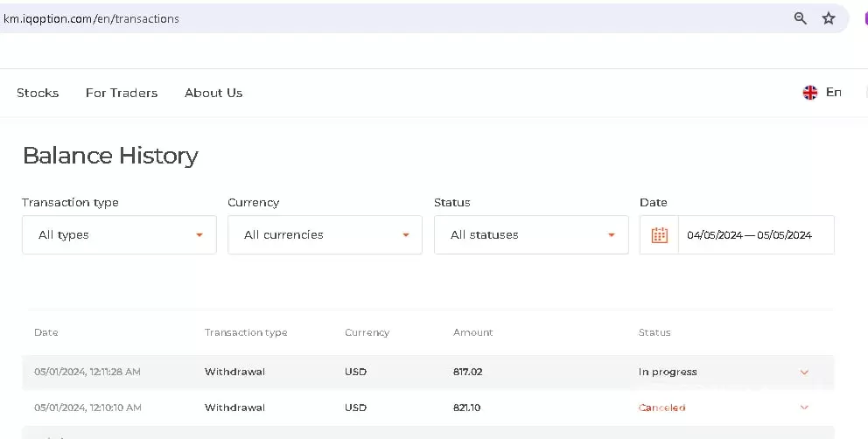Click the Amount column header
Screen dimensions: 868x439
(x=472, y=332)
